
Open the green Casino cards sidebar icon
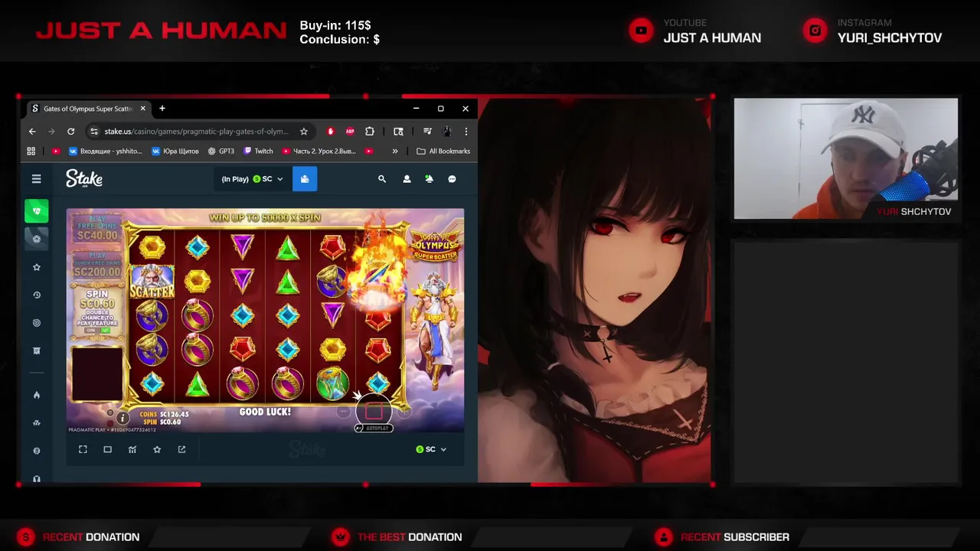pyautogui.click(x=36, y=210)
